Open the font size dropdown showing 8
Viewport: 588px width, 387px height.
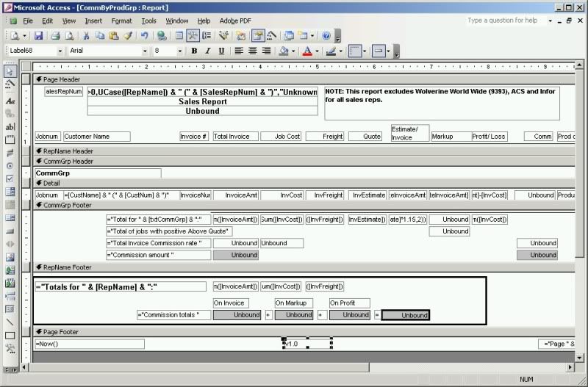tap(179, 51)
